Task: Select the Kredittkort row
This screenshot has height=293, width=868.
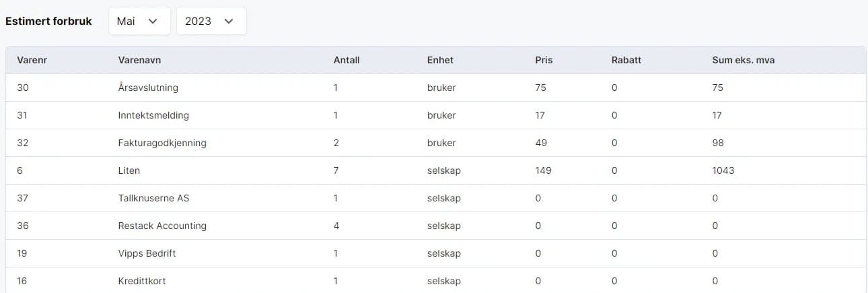Action: (140, 281)
